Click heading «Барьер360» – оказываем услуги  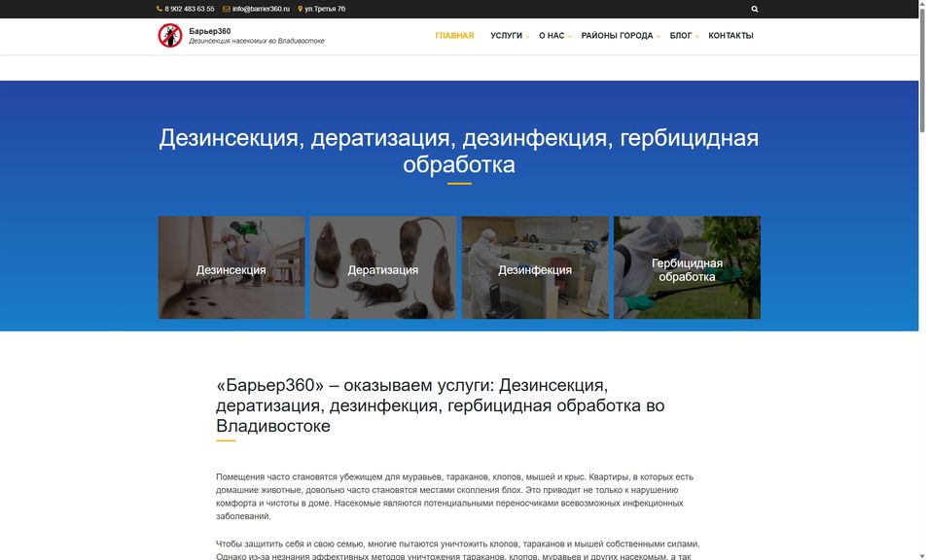coord(440,405)
